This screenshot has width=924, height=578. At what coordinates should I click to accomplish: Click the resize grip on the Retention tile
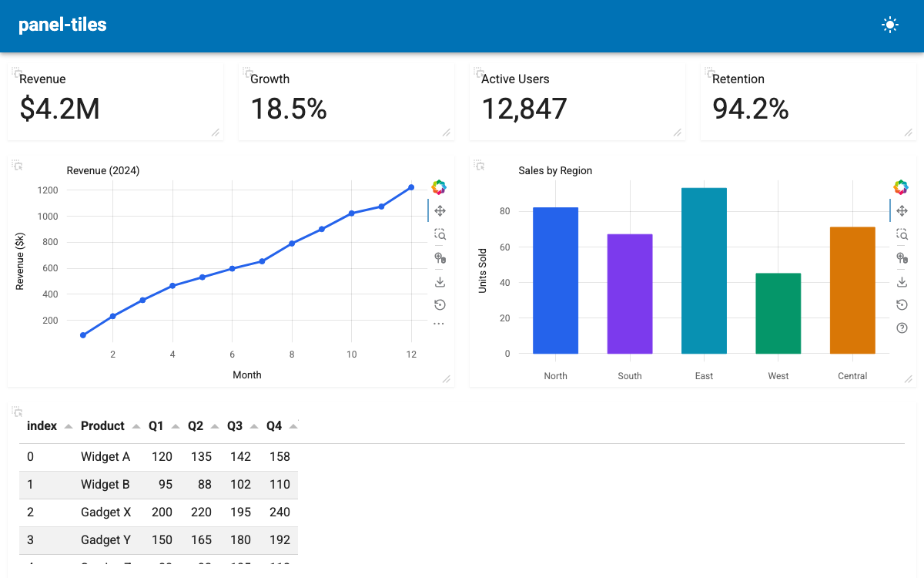[909, 133]
